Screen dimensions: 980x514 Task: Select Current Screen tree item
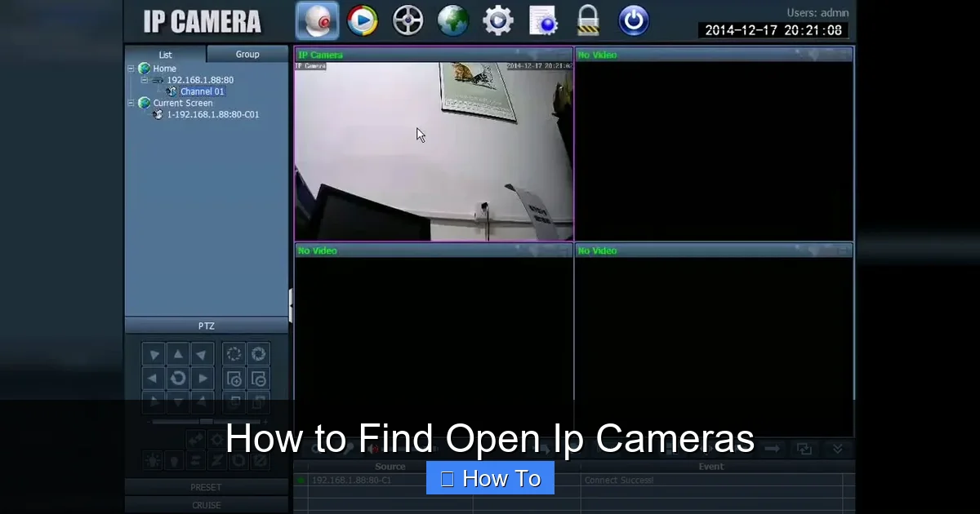(183, 103)
